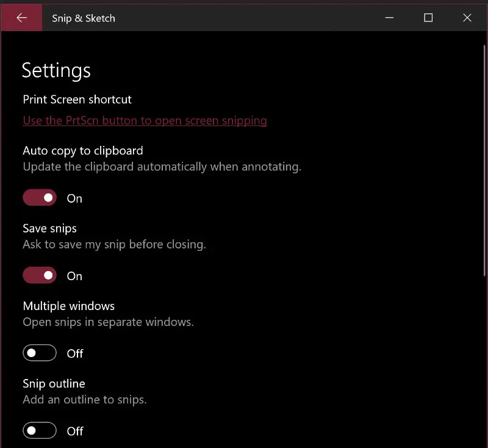Click the Auto copy to clipboard label
The width and height of the screenshot is (488, 448).
[83, 151]
